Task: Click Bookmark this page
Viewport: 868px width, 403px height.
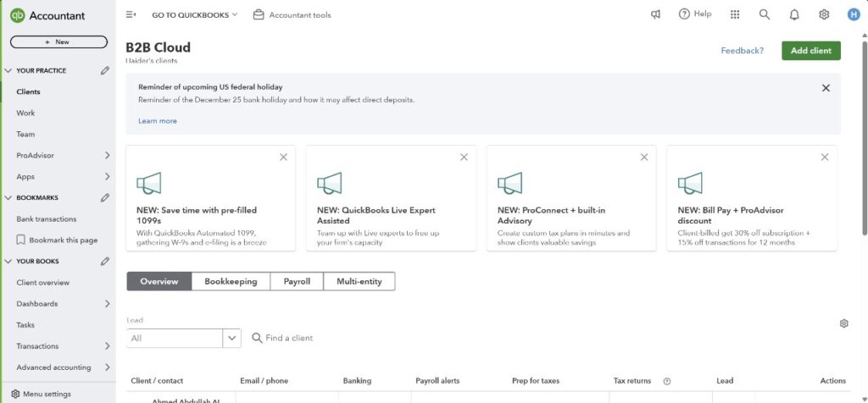Action: (x=63, y=240)
